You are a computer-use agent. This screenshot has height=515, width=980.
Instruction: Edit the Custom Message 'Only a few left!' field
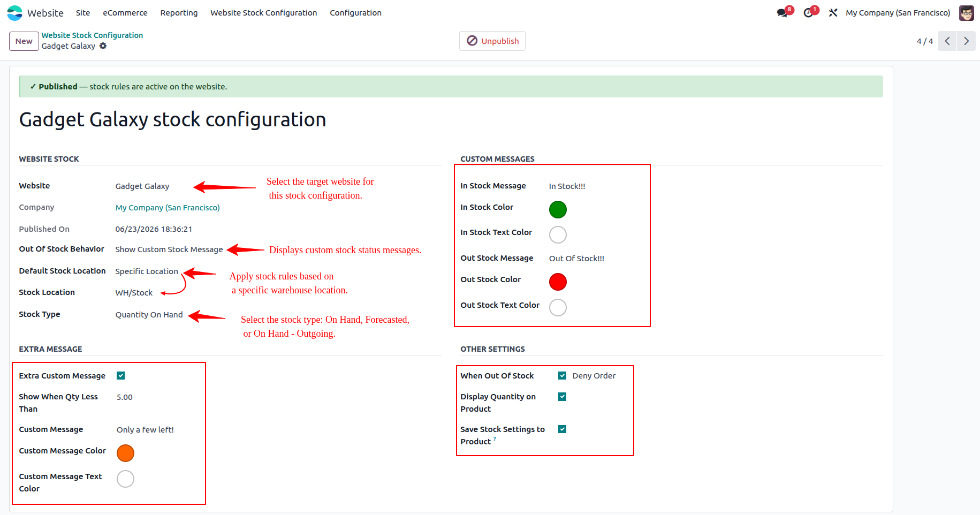pos(145,430)
